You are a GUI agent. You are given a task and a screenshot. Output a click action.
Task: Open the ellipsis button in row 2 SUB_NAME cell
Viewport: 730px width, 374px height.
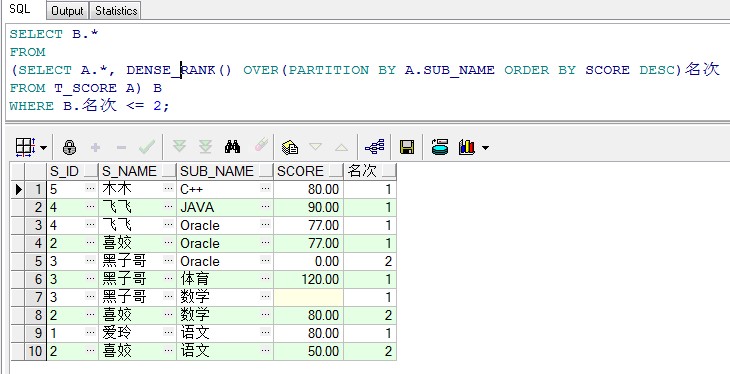pyautogui.click(x=265, y=207)
